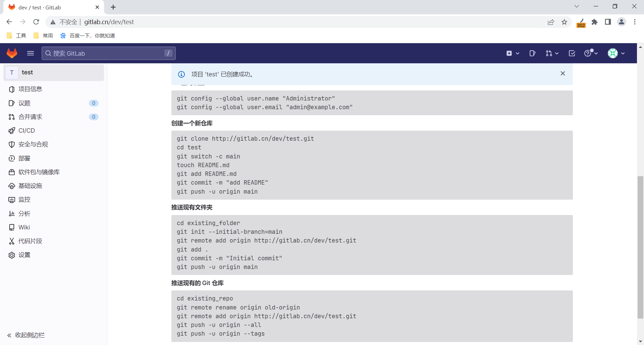Dismiss the project created success alert
Screen dimensions: 644x345
click(563, 73)
